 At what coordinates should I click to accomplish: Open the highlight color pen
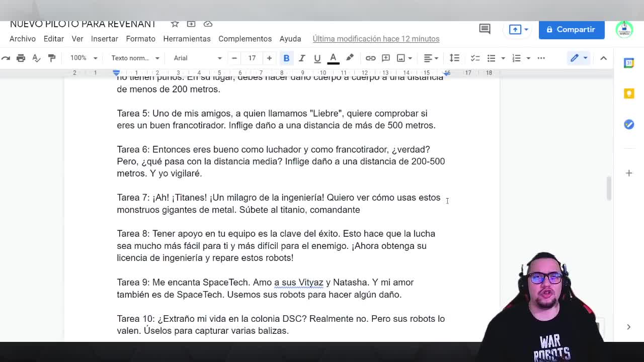350,58
